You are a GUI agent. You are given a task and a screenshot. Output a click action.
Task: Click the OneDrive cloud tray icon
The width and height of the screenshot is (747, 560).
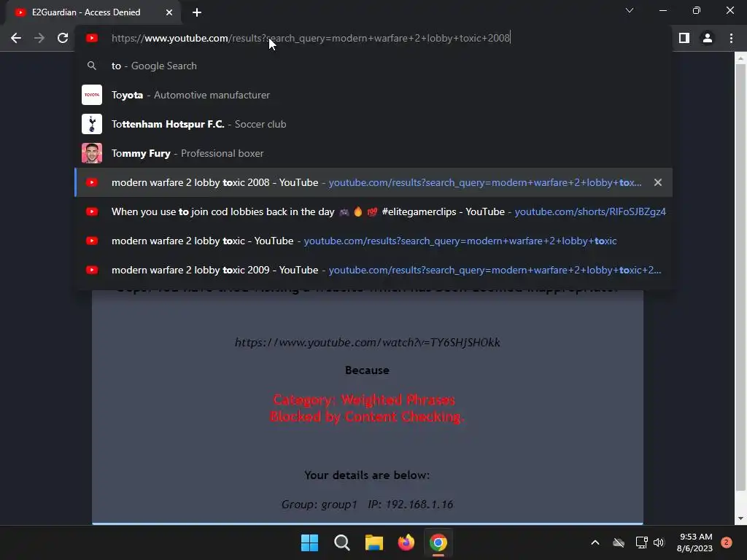619,542
